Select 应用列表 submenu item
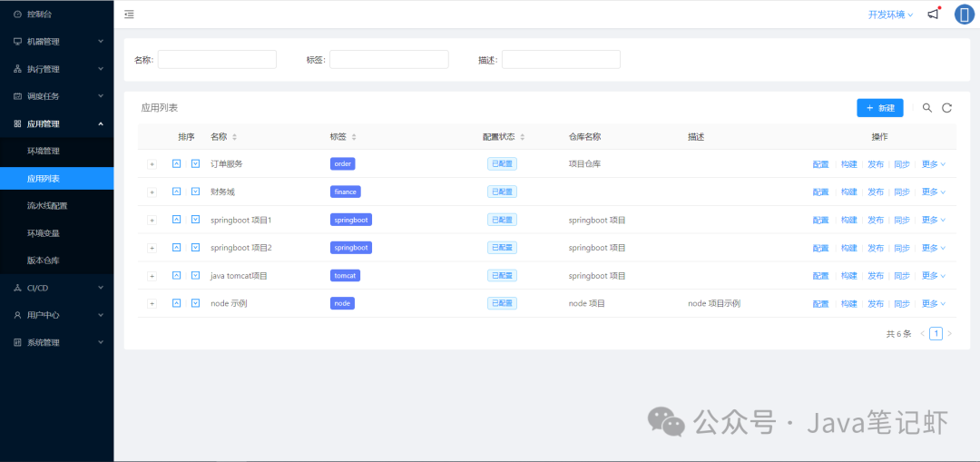 (57, 178)
